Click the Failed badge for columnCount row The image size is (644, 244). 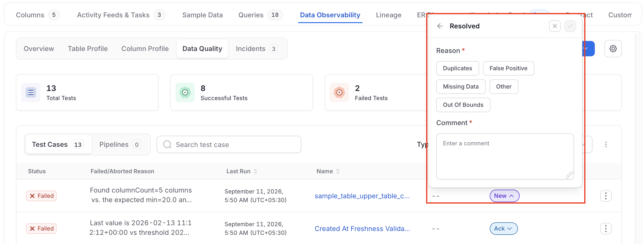pyautogui.click(x=41, y=196)
